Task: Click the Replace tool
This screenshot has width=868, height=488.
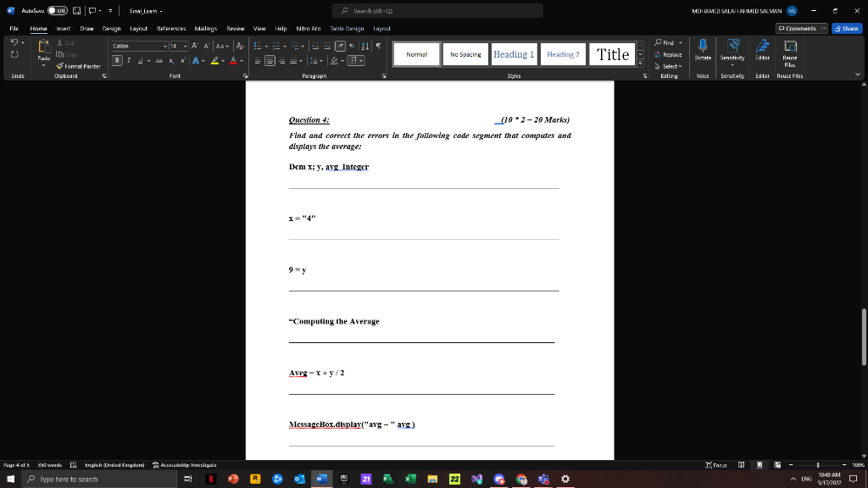Action: click(668, 54)
